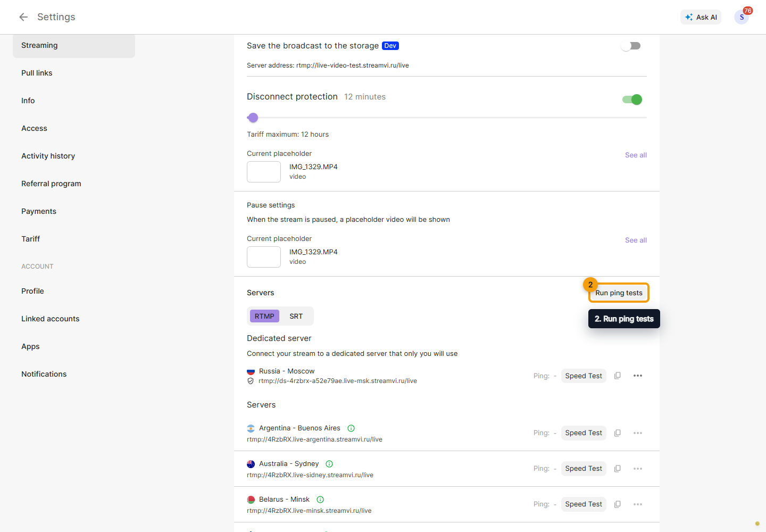Click the info icon beside Argentina - Buenos Aires
This screenshot has height=532, width=766.
point(351,428)
